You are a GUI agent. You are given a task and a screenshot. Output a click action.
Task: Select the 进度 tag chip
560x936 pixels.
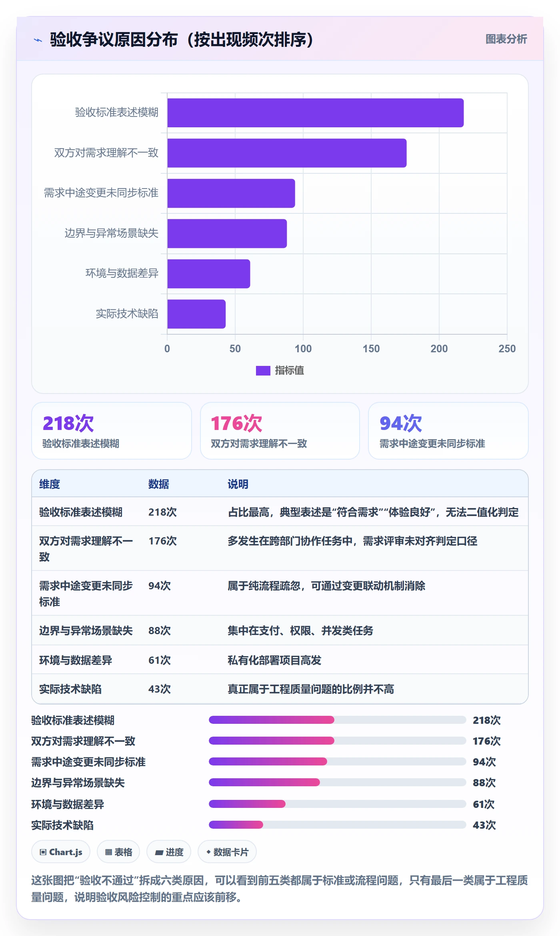pos(169,852)
